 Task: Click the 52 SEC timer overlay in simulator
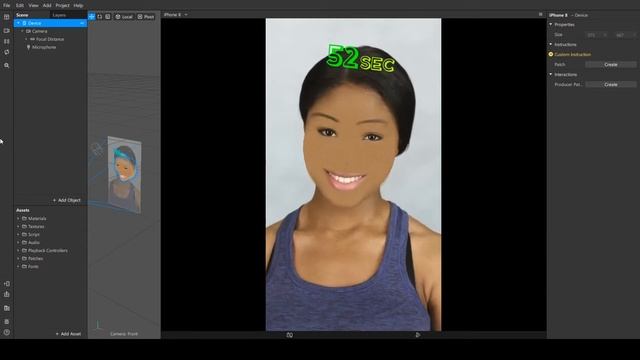(x=361, y=59)
